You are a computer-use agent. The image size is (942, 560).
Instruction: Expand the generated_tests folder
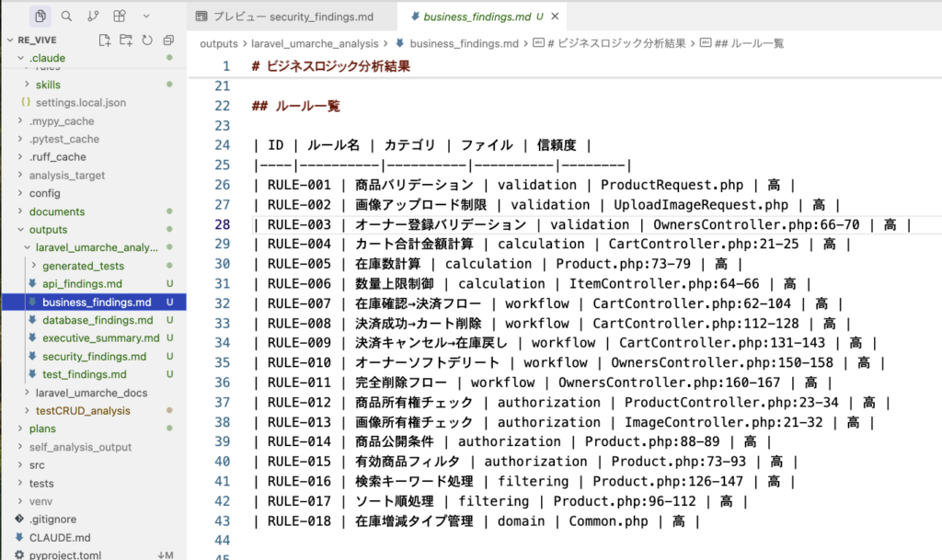pyautogui.click(x=83, y=266)
